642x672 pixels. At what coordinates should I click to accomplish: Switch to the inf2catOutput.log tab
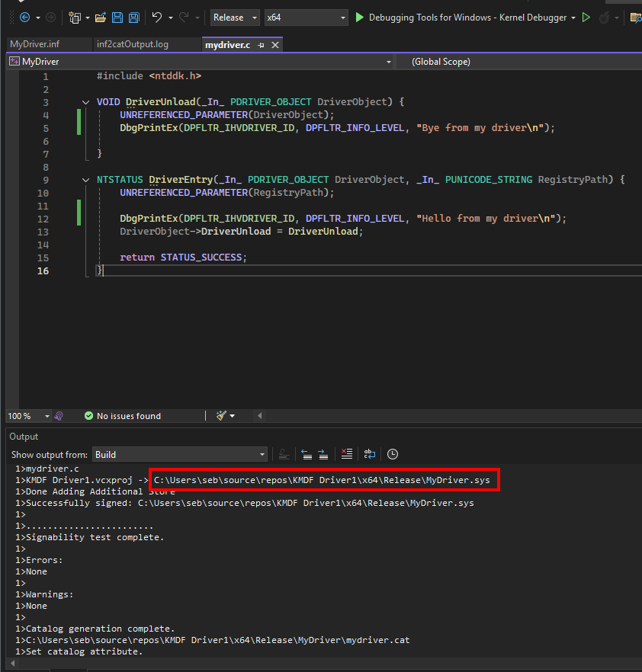coord(133,44)
